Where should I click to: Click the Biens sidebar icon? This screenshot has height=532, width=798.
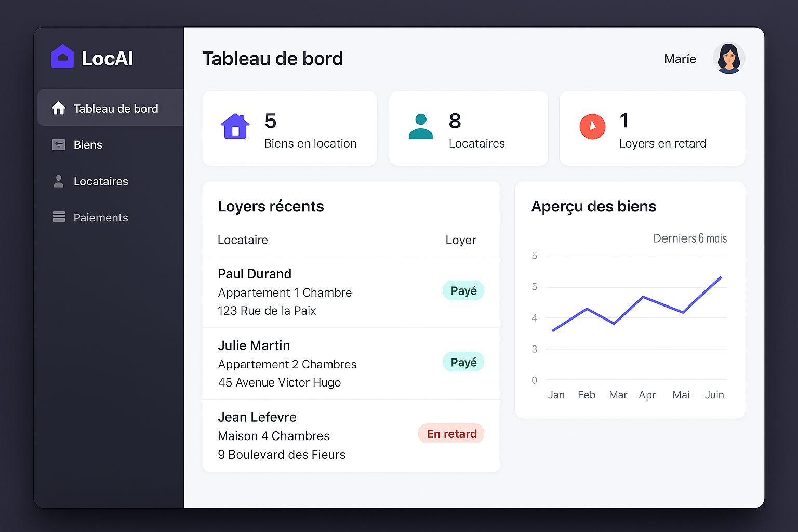(59, 144)
